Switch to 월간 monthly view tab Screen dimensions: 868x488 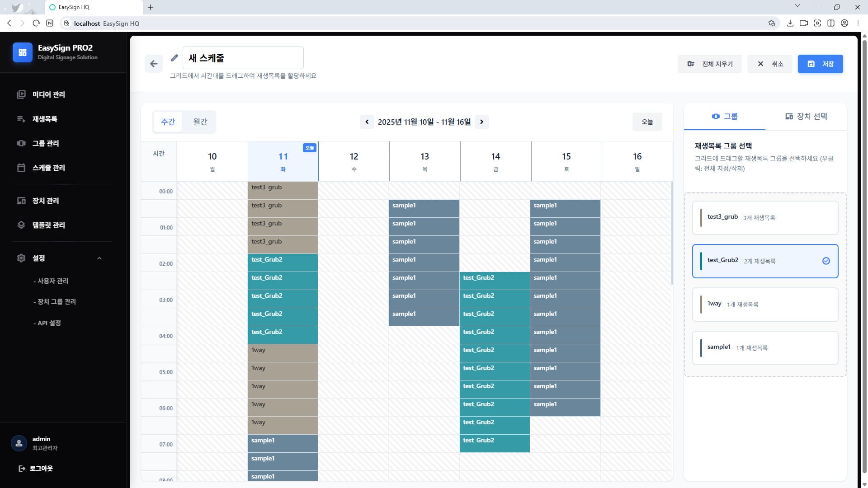click(200, 122)
